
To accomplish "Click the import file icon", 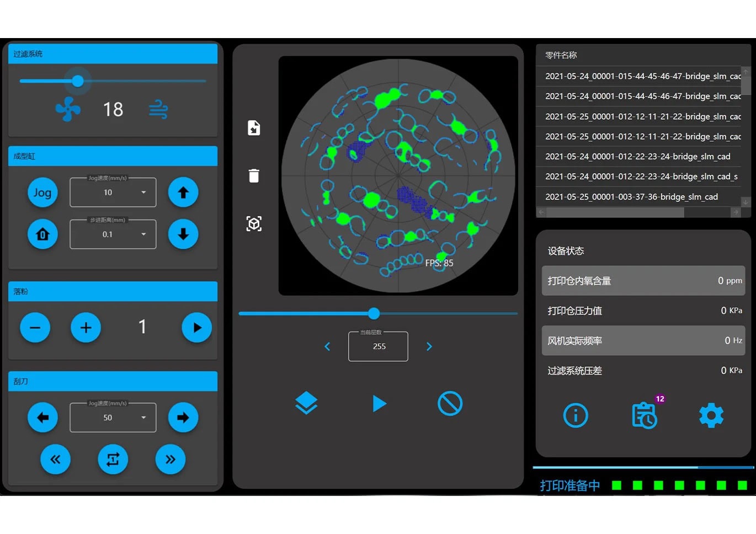I will [x=254, y=128].
